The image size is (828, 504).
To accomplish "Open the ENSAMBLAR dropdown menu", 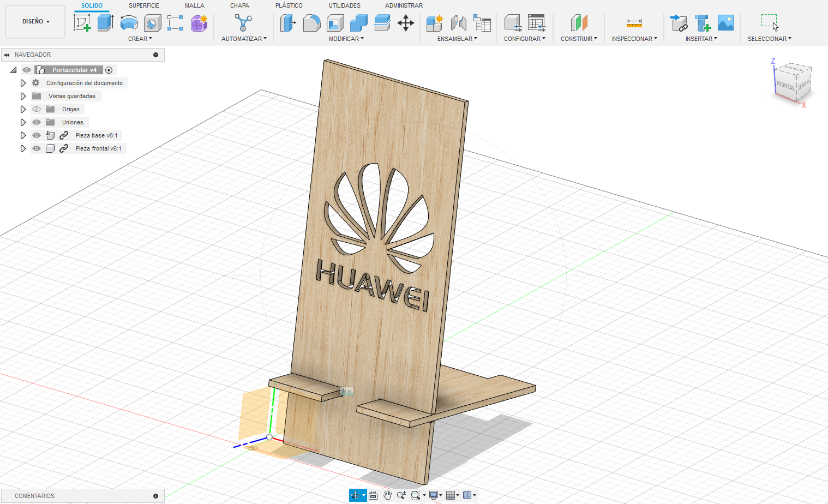I will pos(457,39).
